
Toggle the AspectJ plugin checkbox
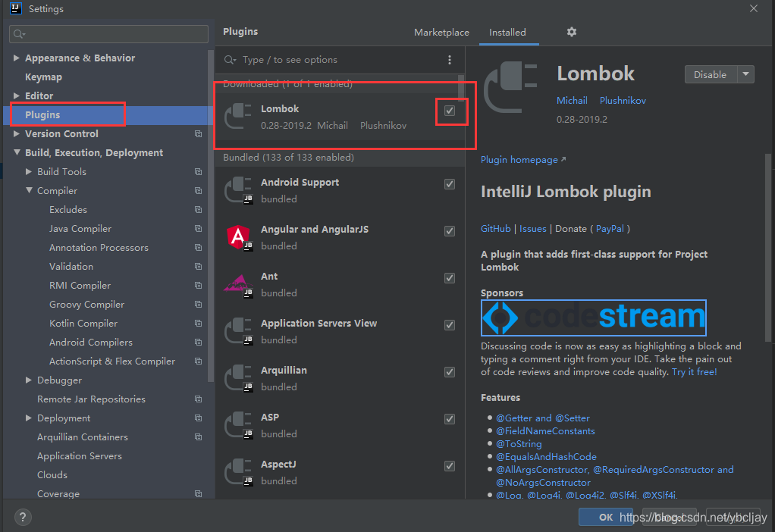tap(449, 466)
